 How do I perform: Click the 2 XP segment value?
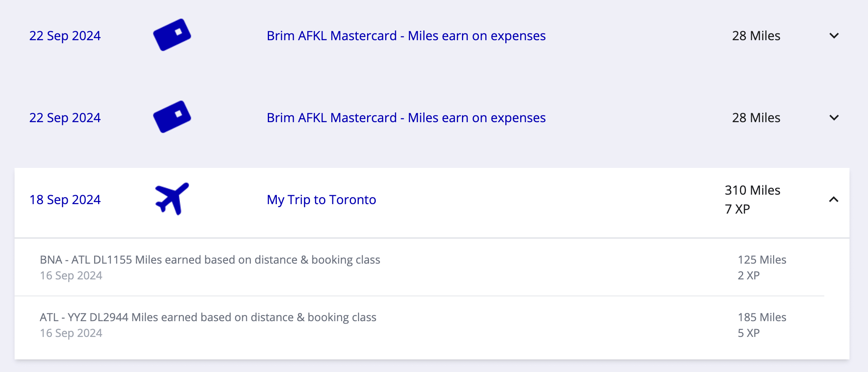coord(748,276)
